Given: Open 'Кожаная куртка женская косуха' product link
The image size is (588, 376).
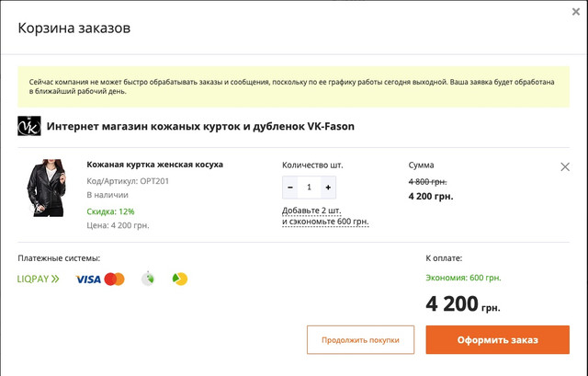Looking at the screenshot, I should click(154, 165).
